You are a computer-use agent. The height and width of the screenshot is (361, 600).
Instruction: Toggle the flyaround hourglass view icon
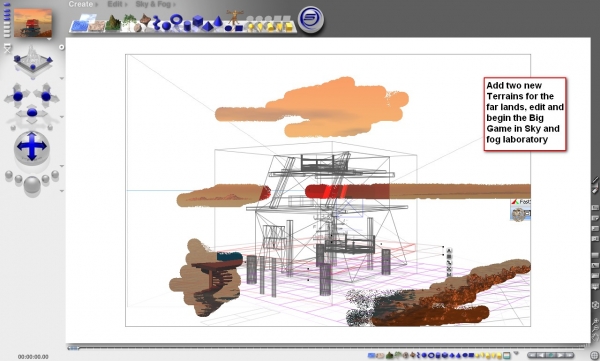[x=8, y=48]
